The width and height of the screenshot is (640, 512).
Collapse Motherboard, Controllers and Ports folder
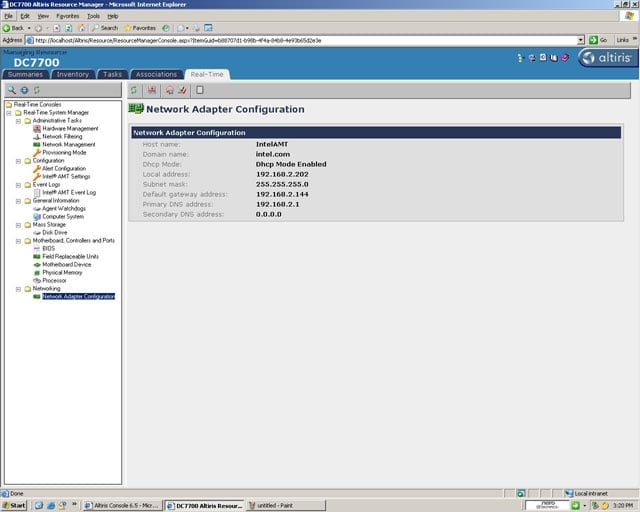(18, 241)
